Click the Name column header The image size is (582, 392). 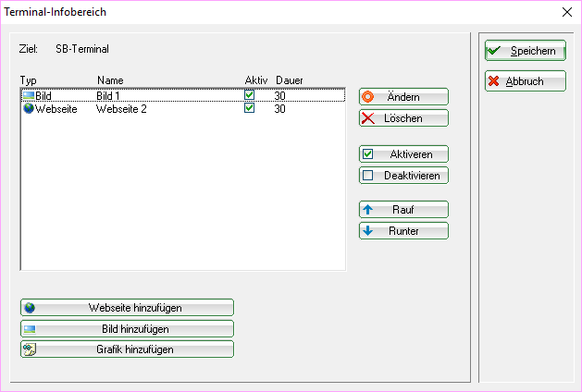(x=110, y=80)
